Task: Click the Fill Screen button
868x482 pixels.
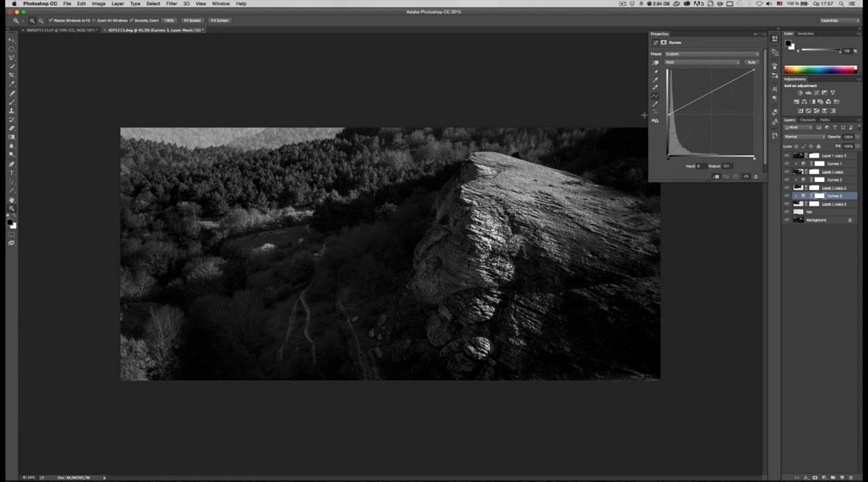Action: click(x=219, y=20)
